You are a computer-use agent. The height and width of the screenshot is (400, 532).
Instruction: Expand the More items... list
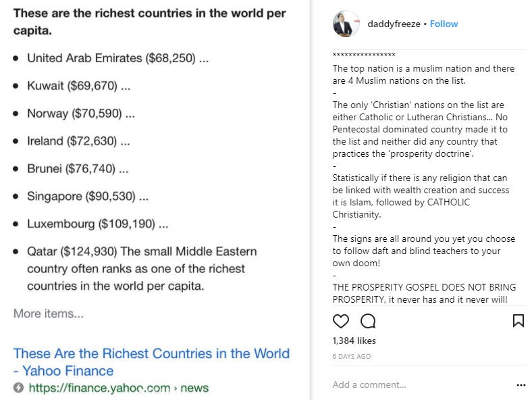point(49,314)
